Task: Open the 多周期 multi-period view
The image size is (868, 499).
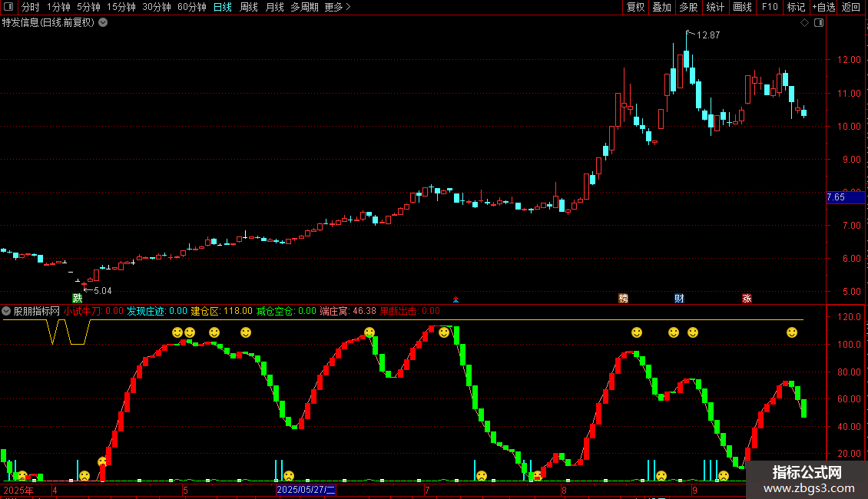Action: pyautogui.click(x=304, y=7)
